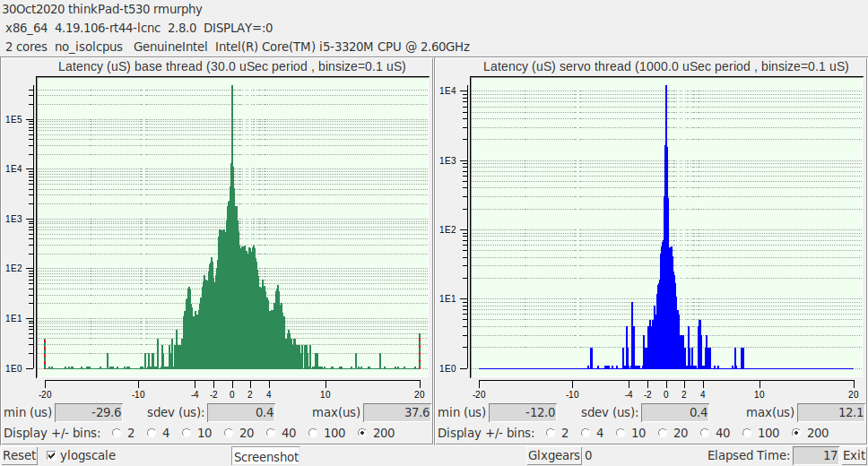Click the green base thread histogram peak

click(x=232, y=88)
